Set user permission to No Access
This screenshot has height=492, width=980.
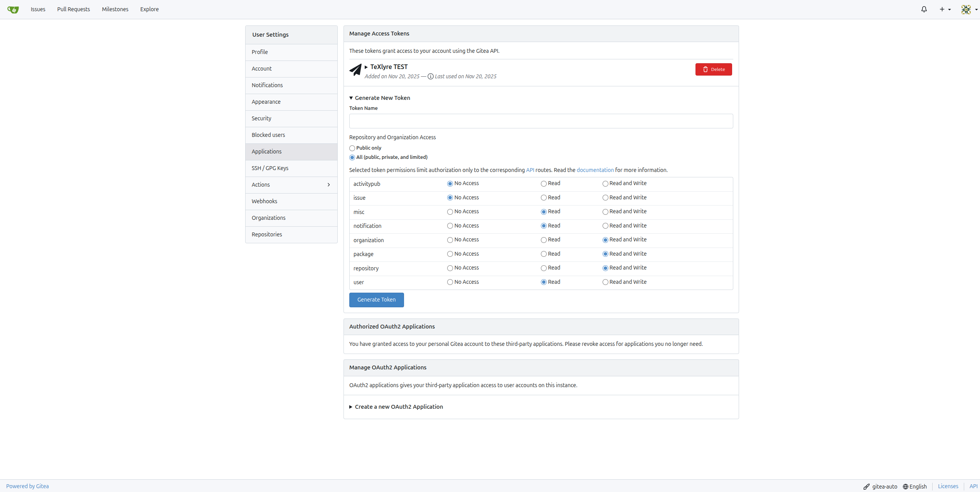coord(450,282)
